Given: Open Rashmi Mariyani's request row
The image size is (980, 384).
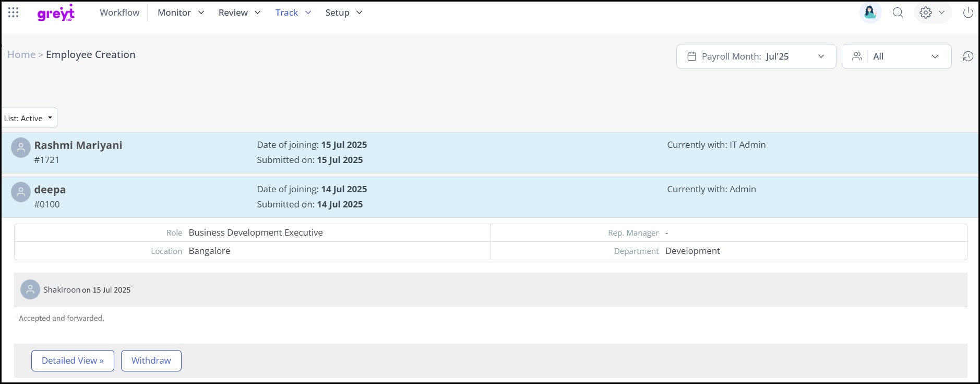Looking at the screenshot, I should pyautogui.click(x=489, y=153).
